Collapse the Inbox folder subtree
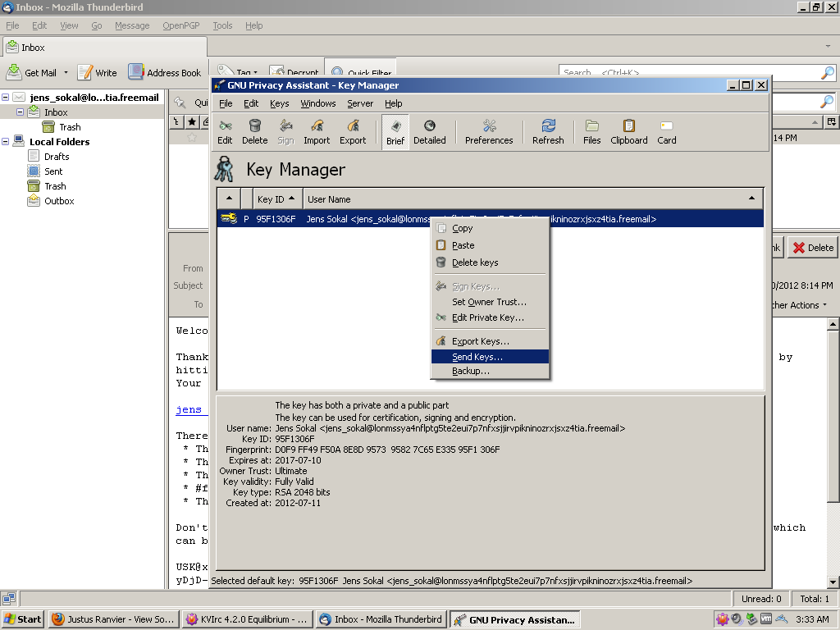 point(21,112)
